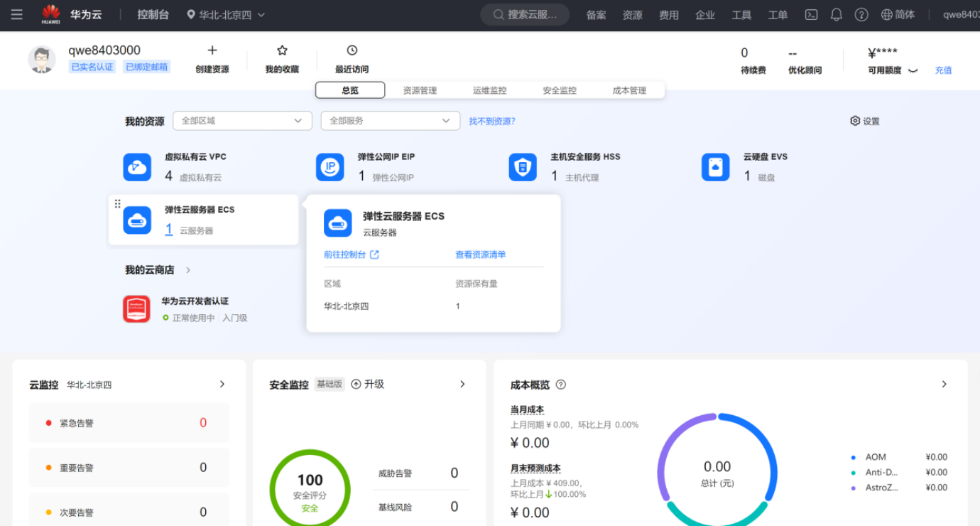
Task: Open the 企业 menu item
Action: tap(705, 15)
